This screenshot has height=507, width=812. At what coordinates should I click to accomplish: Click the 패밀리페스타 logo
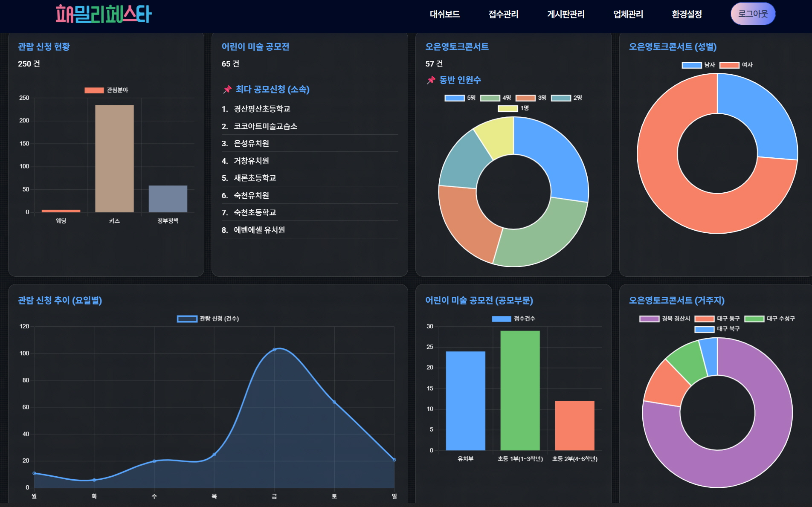click(x=104, y=14)
